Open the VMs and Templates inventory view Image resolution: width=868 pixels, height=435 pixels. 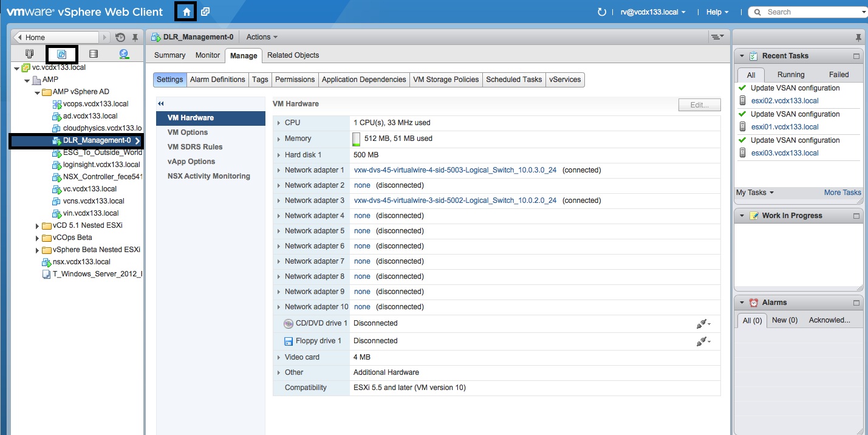point(61,54)
